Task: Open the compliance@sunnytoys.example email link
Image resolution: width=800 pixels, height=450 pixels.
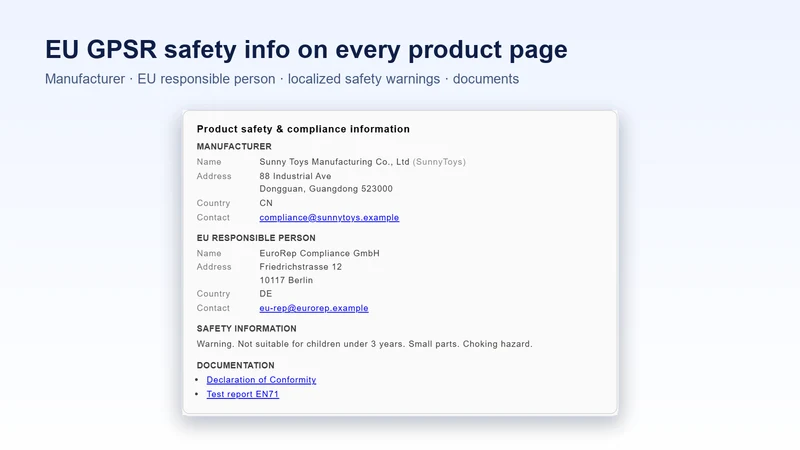Action: 329,217
